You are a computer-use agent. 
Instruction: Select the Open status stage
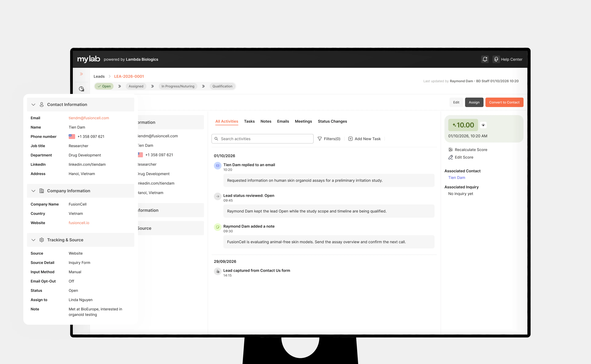point(104,86)
